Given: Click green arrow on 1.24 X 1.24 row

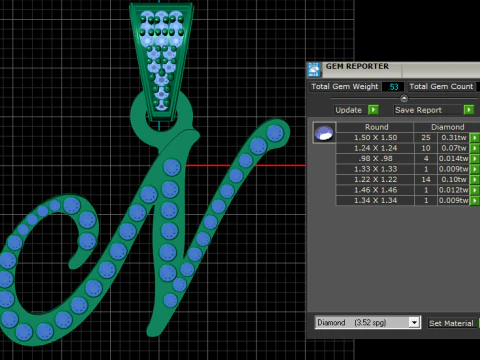Looking at the screenshot, I should coord(475,148).
